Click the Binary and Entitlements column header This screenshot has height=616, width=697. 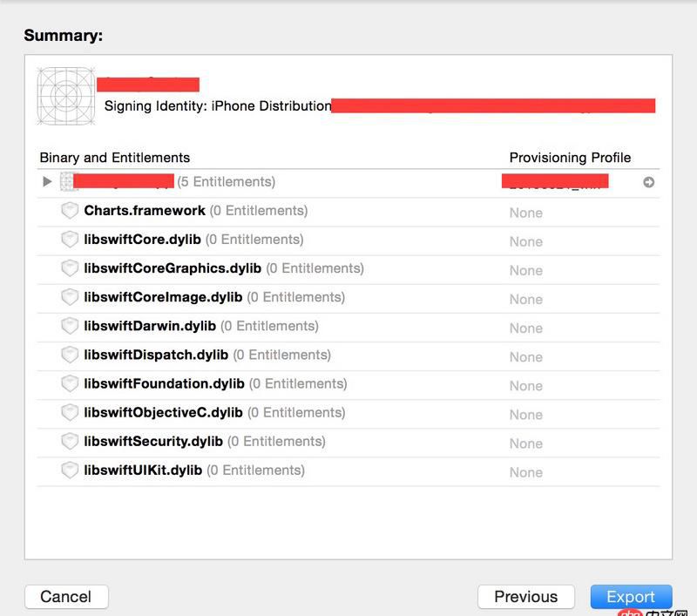click(114, 158)
